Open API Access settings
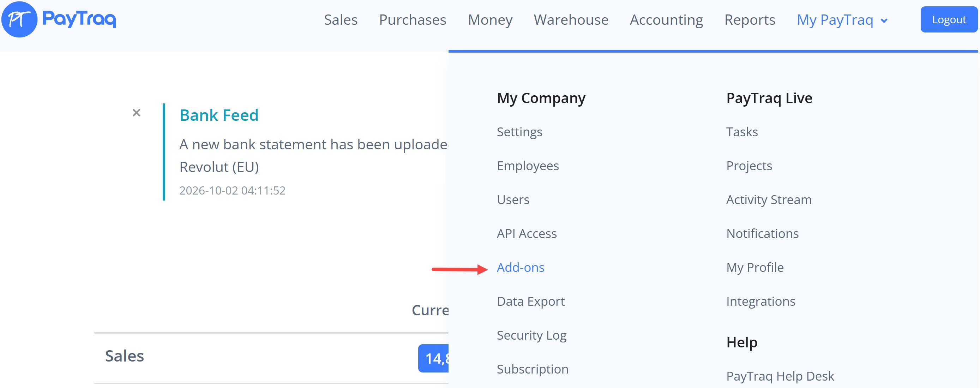Image resolution: width=980 pixels, height=388 pixels. coord(527,233)
